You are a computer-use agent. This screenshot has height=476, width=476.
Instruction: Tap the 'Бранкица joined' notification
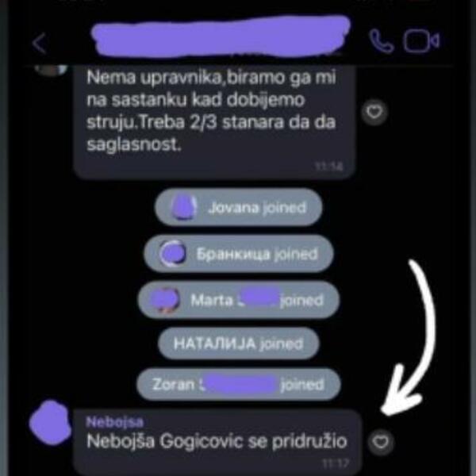(239, 254)
